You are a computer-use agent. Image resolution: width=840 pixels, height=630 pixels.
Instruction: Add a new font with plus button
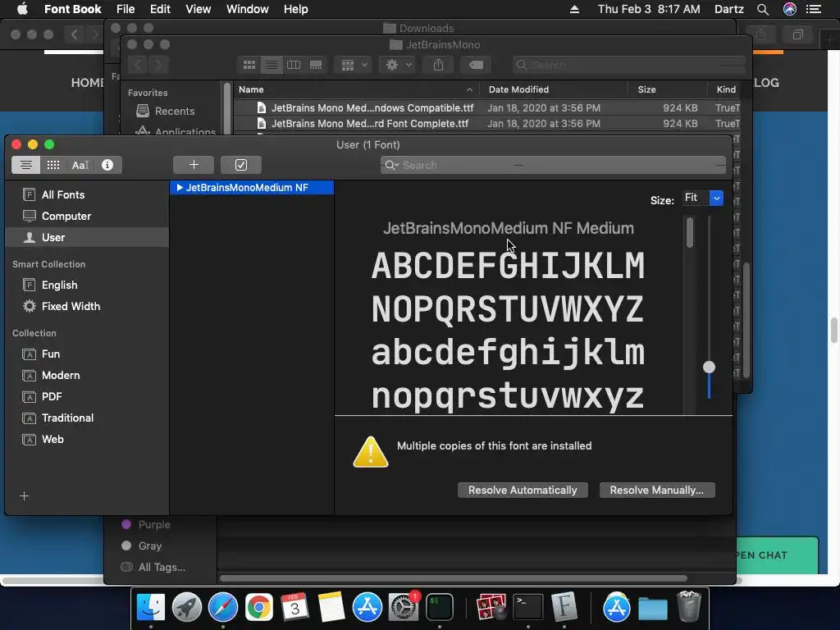pyautogui.click(x=194, y=165)
